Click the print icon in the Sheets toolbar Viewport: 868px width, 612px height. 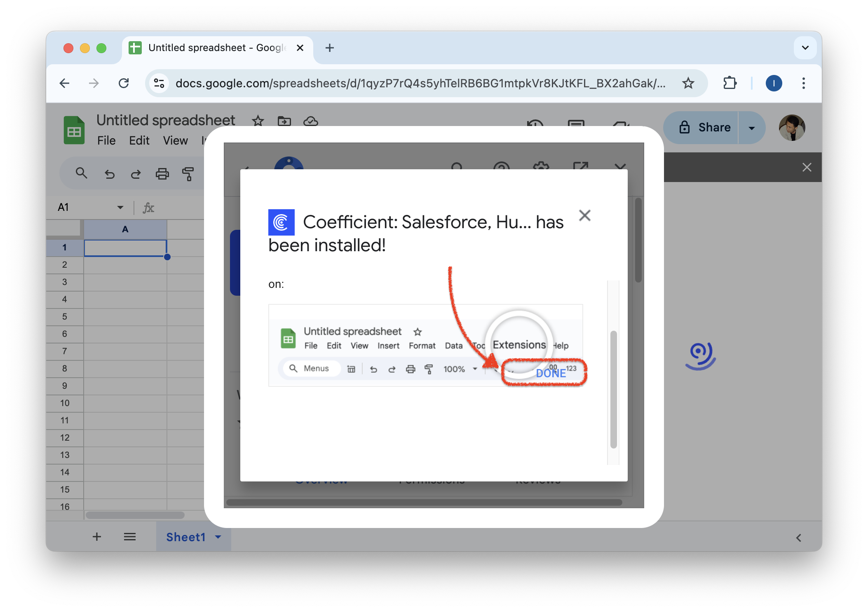coord(162,174)
